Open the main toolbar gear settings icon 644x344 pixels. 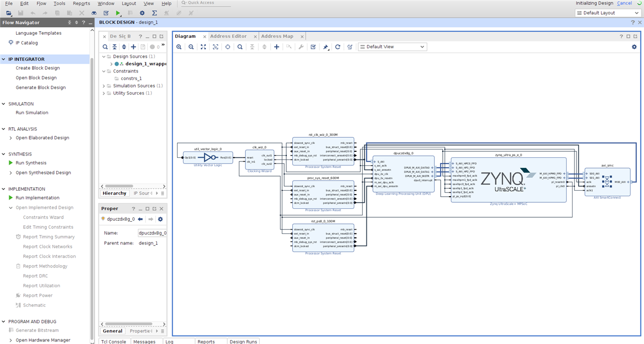point(142,13)
